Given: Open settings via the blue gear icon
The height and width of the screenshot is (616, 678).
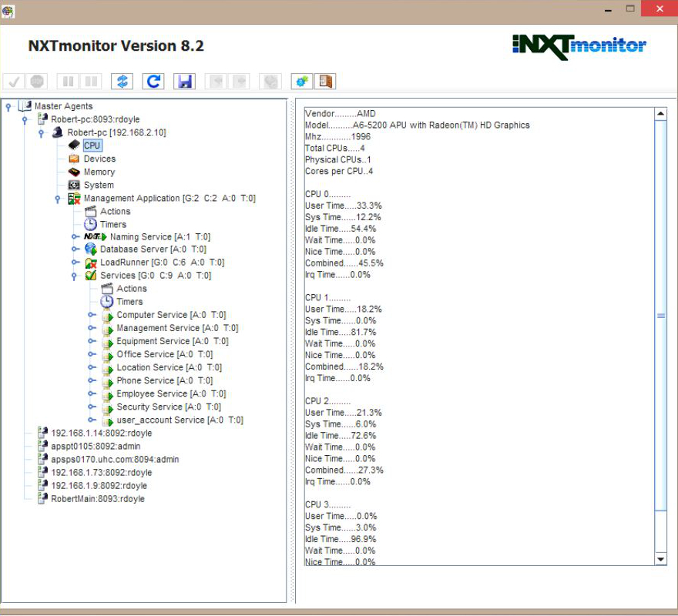Looking at the screenshot, I should click(301, 82).
